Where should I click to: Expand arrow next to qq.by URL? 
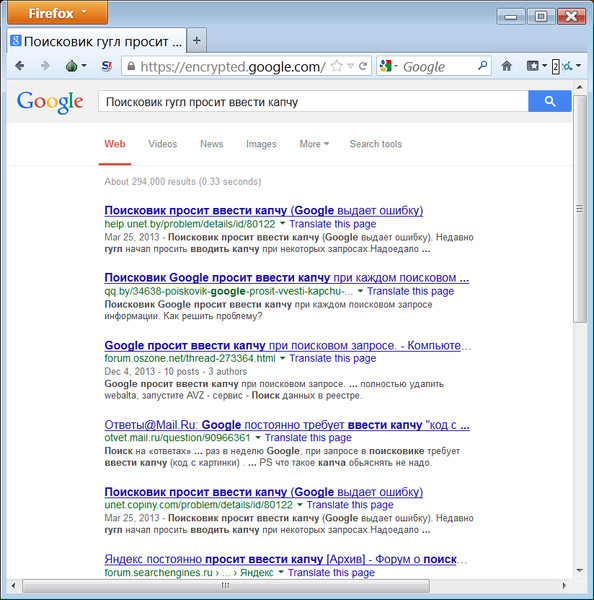(x=360, y=291)
